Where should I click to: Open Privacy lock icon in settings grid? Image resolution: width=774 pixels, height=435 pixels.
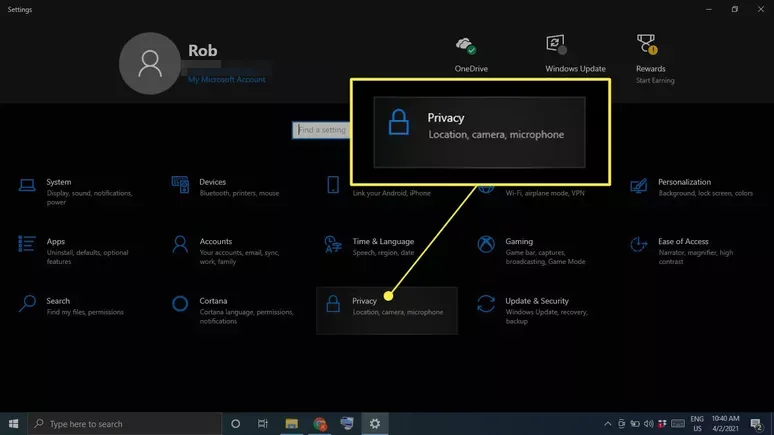pyautogui.click(x=333, y=304)
